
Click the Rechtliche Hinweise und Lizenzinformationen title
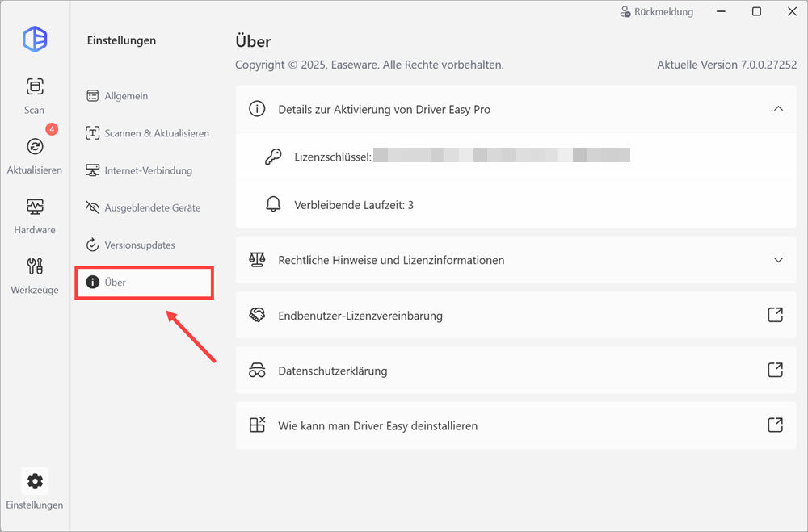click(391, 260)
